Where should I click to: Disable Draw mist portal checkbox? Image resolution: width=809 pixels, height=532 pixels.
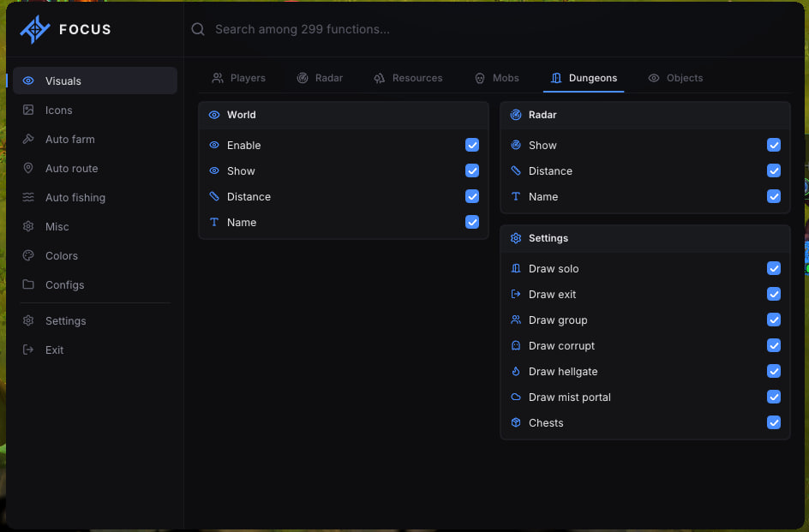(773, 397)
